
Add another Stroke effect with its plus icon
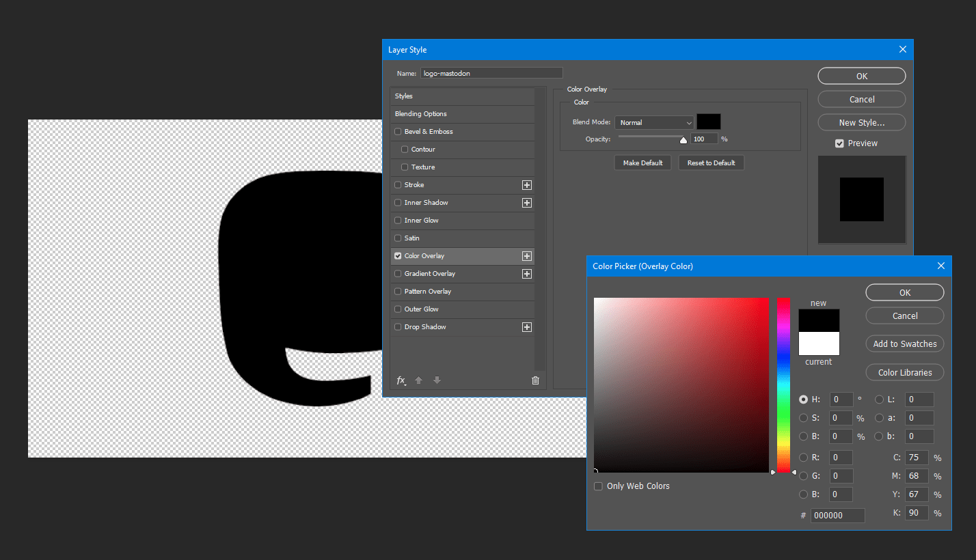tap(527, 184)
